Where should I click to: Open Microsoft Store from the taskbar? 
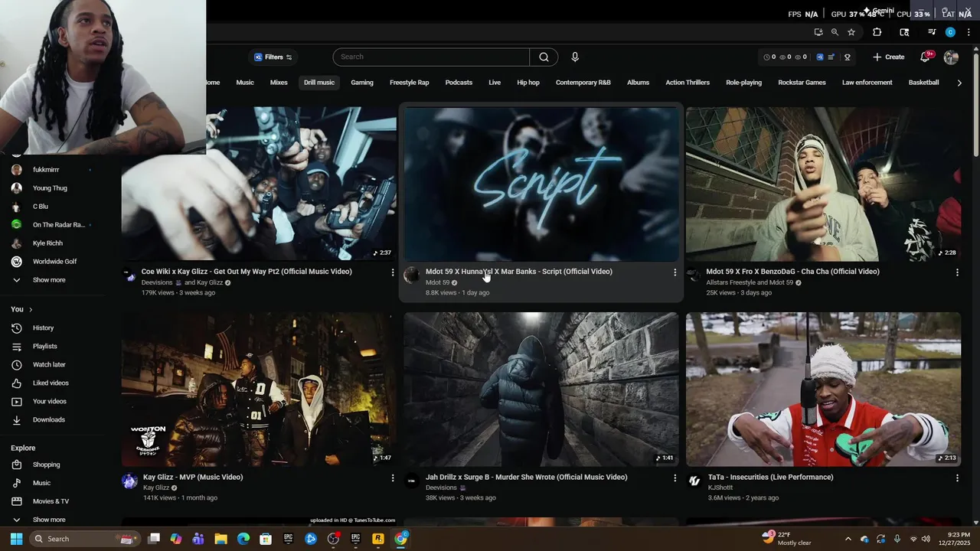pos(266,539)
